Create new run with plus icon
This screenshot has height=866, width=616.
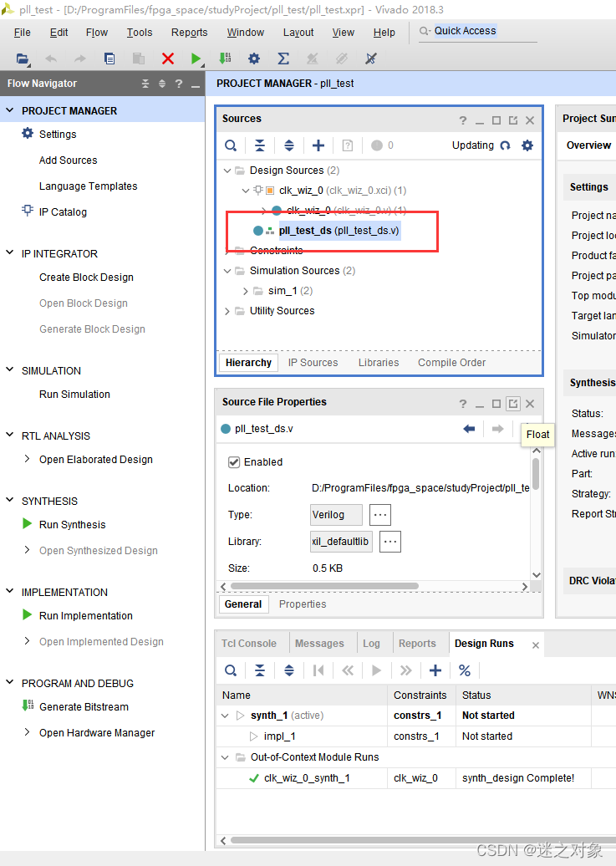pos(435,670)
